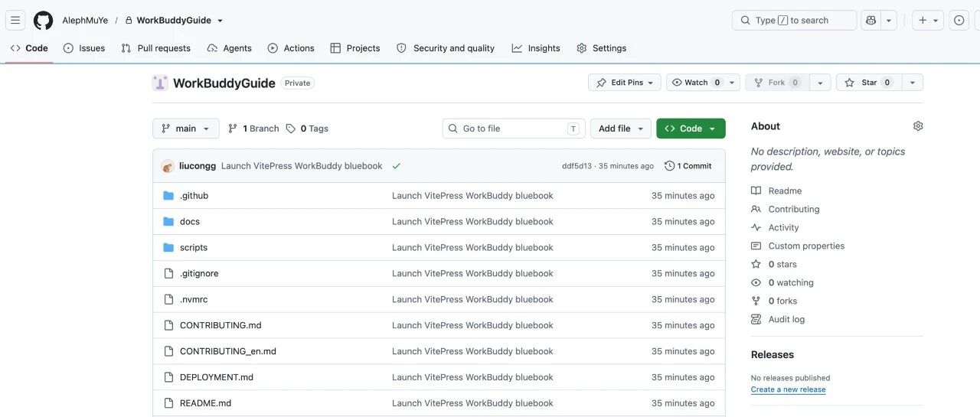The image size is (980, 417).
Task: Open liucongg author profile link
Action: tap(198, 166)
